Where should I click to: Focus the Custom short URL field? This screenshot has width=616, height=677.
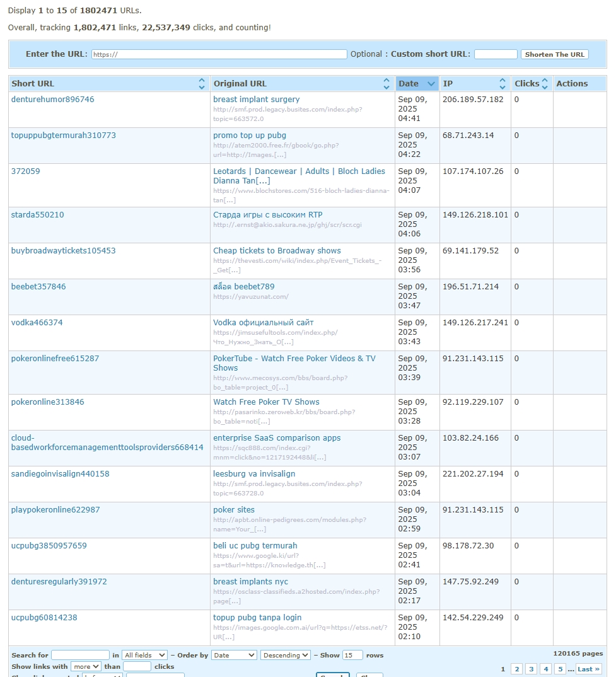click(x=496, y=54)
